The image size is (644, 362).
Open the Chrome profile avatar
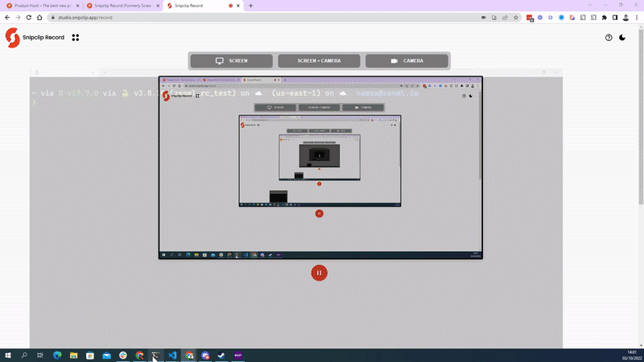pos(625,18)
